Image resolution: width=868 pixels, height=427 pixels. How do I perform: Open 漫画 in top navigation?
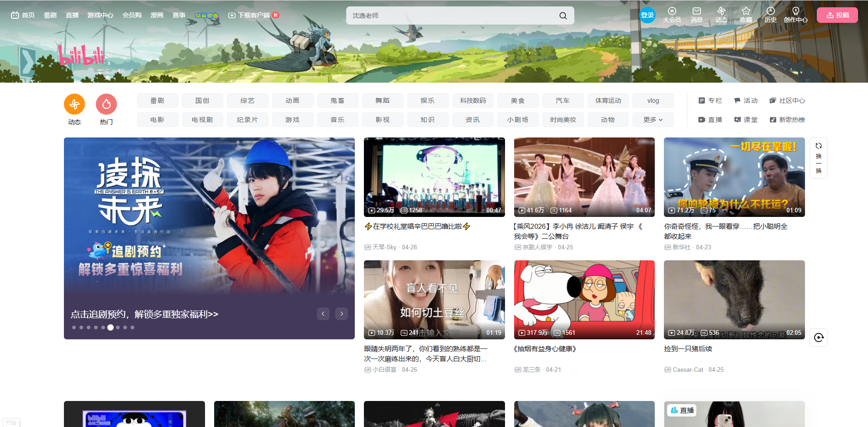[x=157, y=15]
